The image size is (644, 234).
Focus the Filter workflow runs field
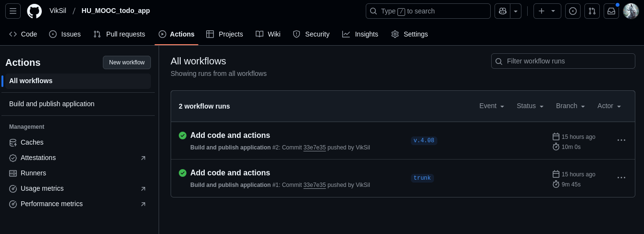click(567, 61)
